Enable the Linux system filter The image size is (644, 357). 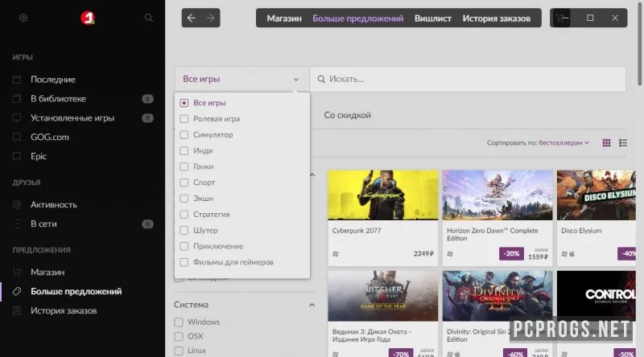(x=178, y=351)
